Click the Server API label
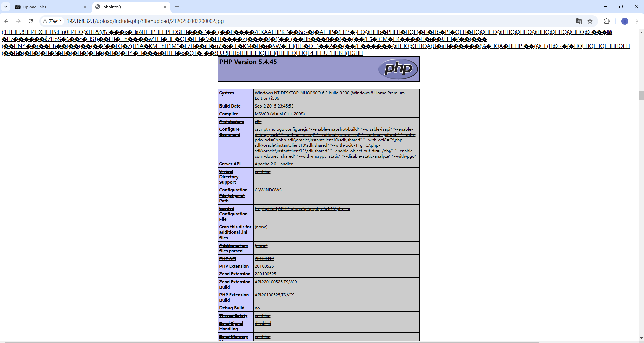This screenshot has height=343, width=644. (x=230, y=164)
